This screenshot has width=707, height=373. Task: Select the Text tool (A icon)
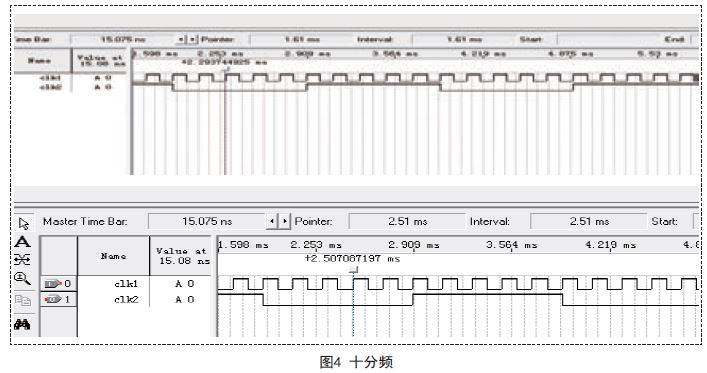pyautogui.click(x=23, y=242)
